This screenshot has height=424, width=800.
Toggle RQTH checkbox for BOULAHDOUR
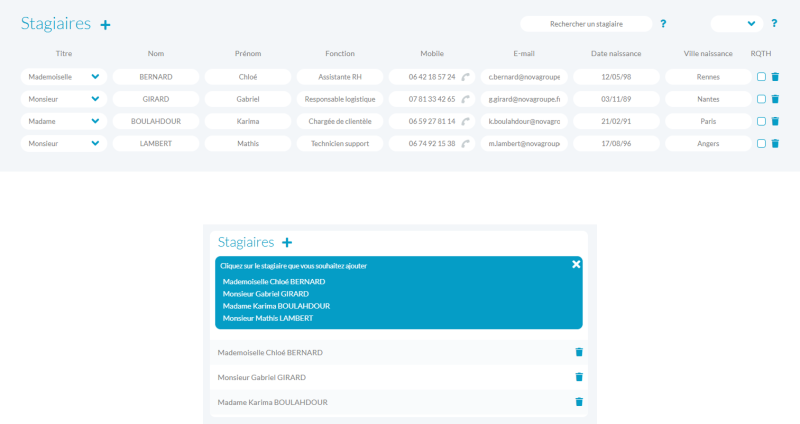tap(761, 121)
